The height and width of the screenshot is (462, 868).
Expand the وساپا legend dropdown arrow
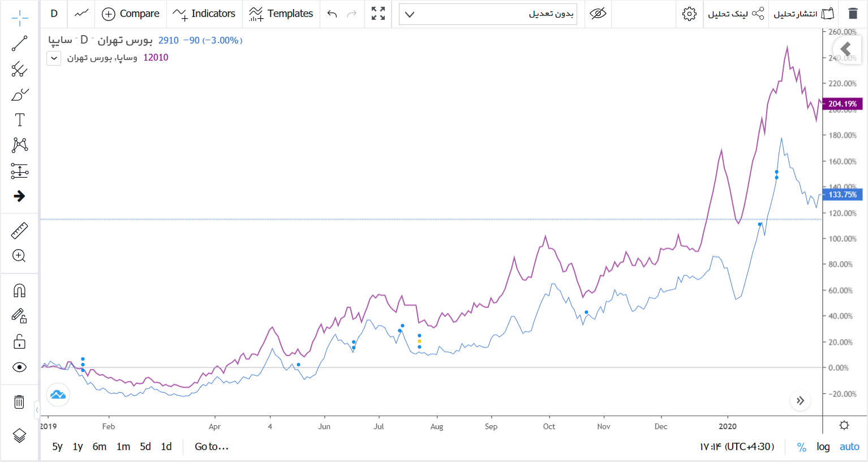coord(54,58)
